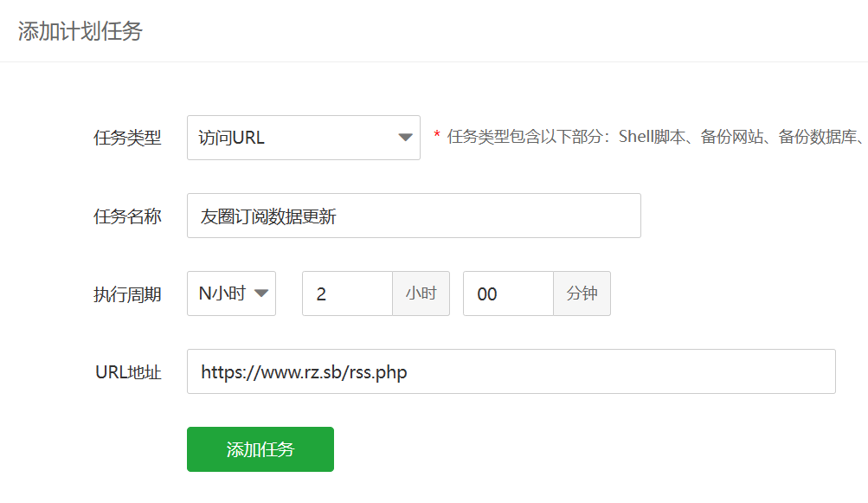Click the caret arrow beside 访问URL
Screen dimensions: 868x503
[x=405, y=138]
